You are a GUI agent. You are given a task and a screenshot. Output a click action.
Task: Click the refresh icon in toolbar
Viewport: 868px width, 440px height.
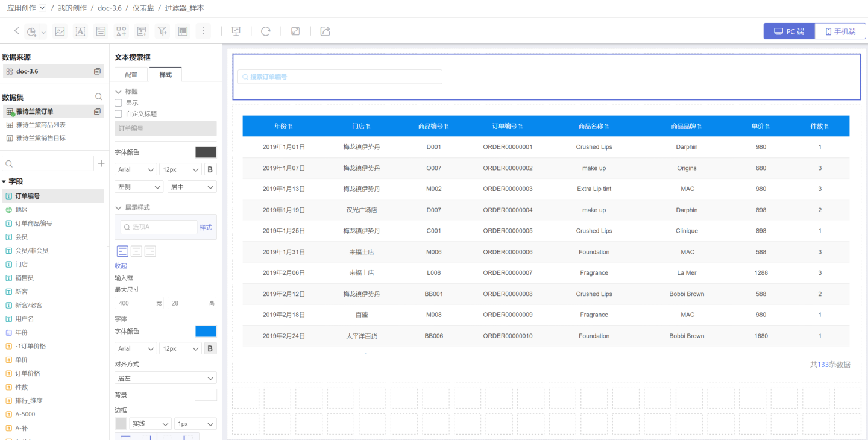coord(265,31)
